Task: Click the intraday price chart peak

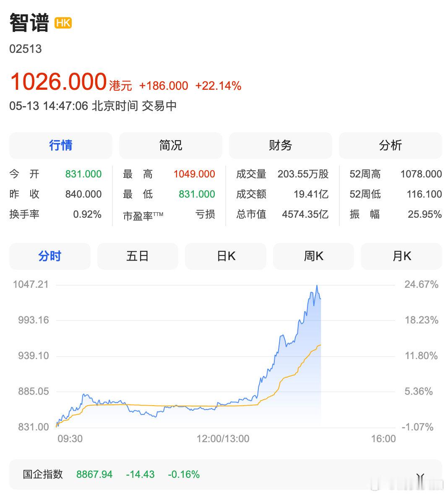Action: (x=317, y=286)
